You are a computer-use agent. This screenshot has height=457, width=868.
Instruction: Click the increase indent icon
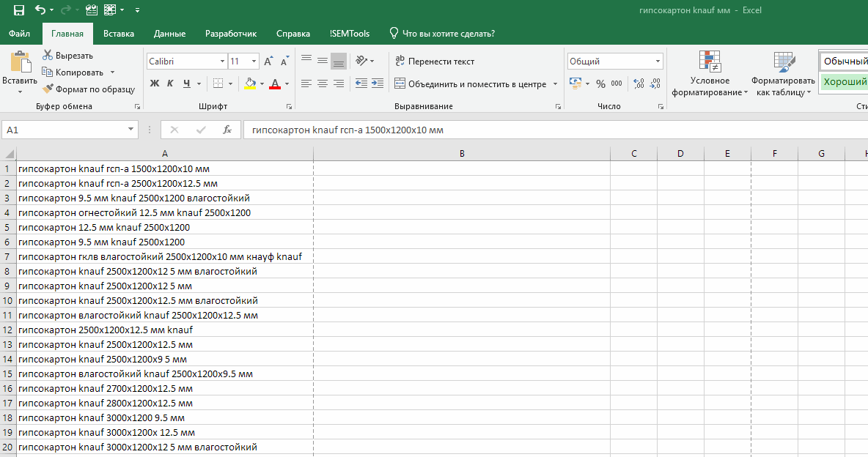pyautogui.click(x=377, y=83)
